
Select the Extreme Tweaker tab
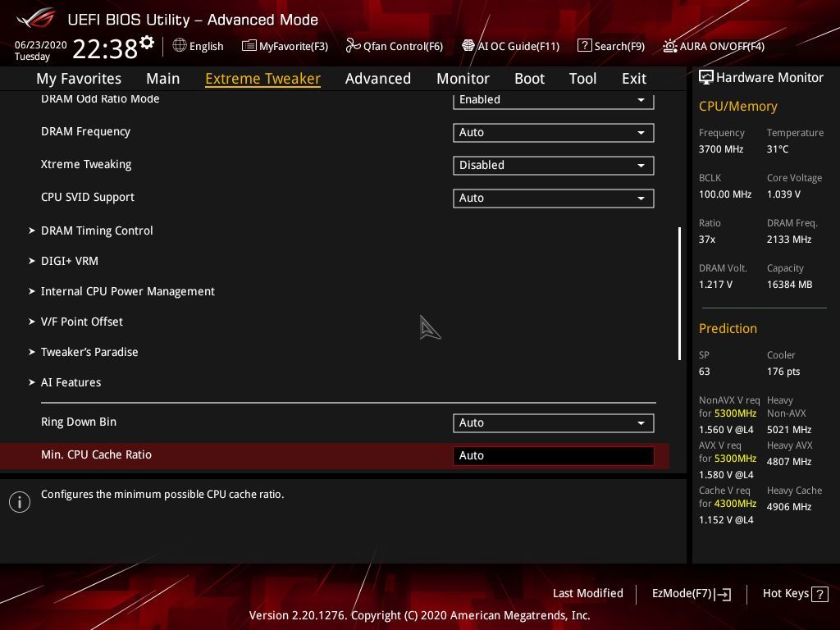[262, 79]
